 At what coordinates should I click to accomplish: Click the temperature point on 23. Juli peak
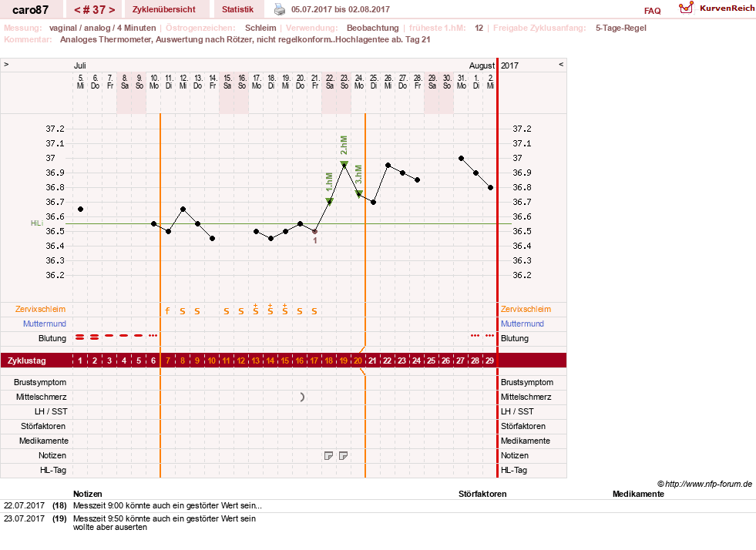[344, 166]
